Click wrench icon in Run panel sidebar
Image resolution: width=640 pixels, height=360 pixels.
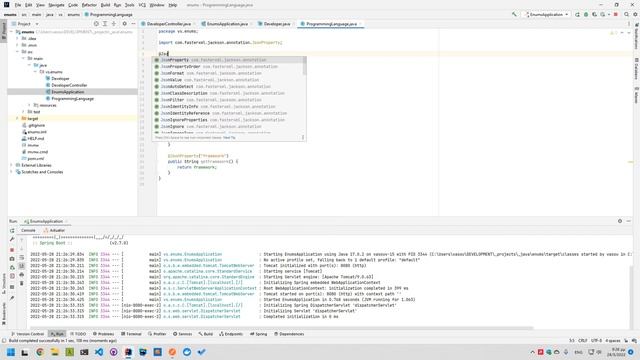[12, 240]
